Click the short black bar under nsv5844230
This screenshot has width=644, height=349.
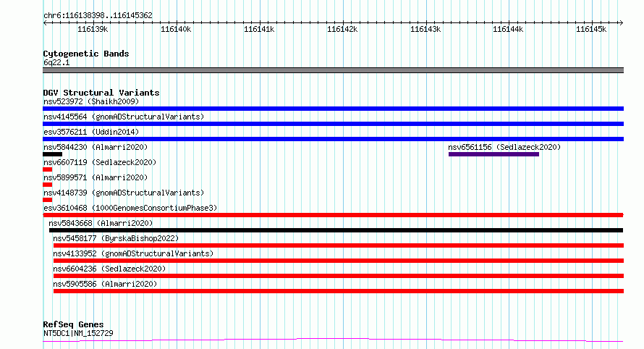click(x=53, y=154)
